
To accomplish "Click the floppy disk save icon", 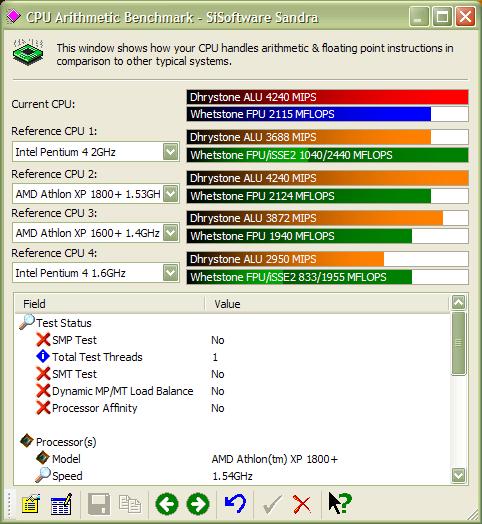I will click(x=99, y=504).
